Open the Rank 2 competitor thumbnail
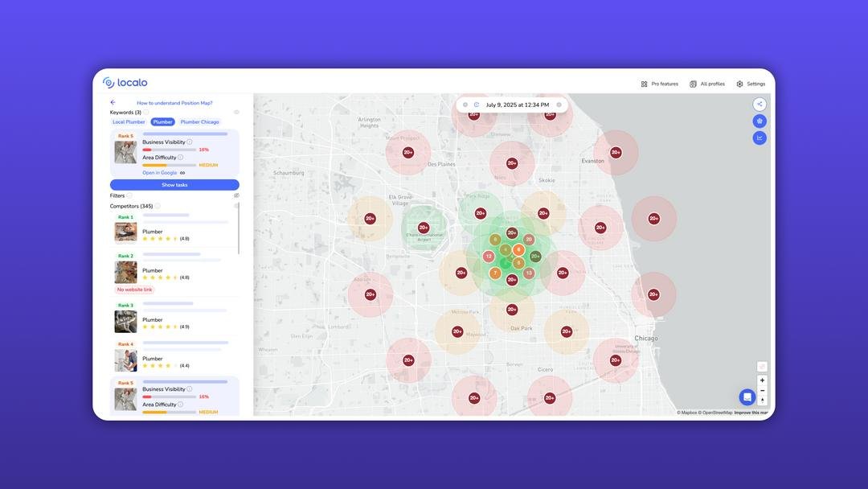 (125, 272)
